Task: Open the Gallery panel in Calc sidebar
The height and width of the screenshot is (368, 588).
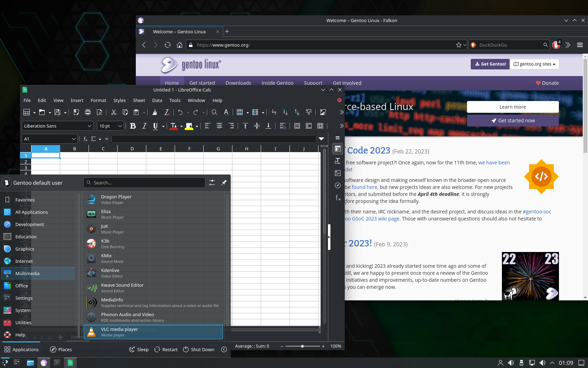Action: tap(338, 173)
